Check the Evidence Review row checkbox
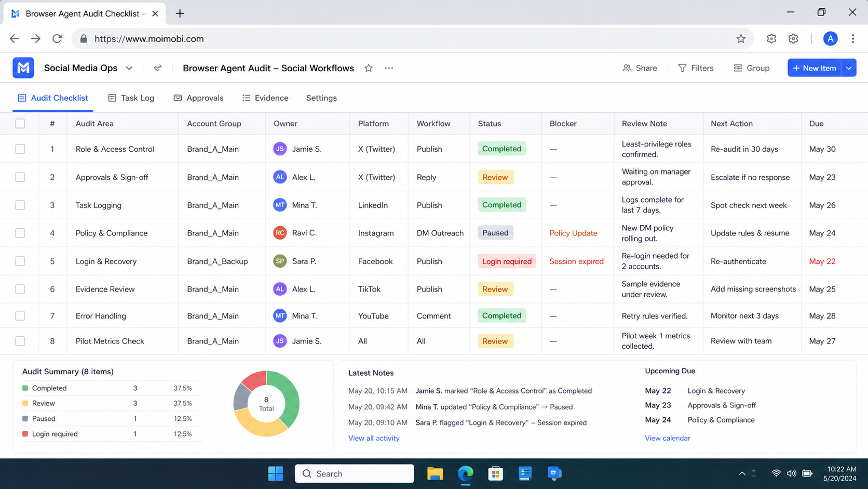 pyautogui.click(x=20, y=289)
